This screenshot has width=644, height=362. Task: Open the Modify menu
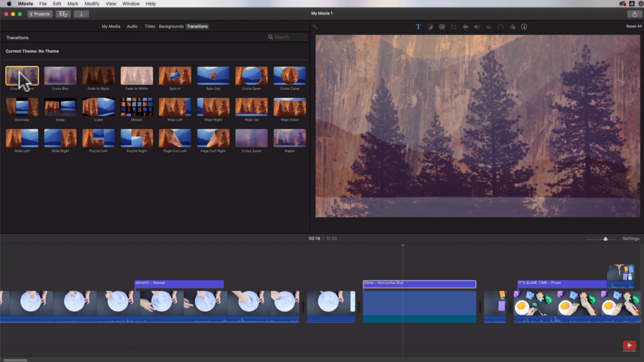point(92,4)
